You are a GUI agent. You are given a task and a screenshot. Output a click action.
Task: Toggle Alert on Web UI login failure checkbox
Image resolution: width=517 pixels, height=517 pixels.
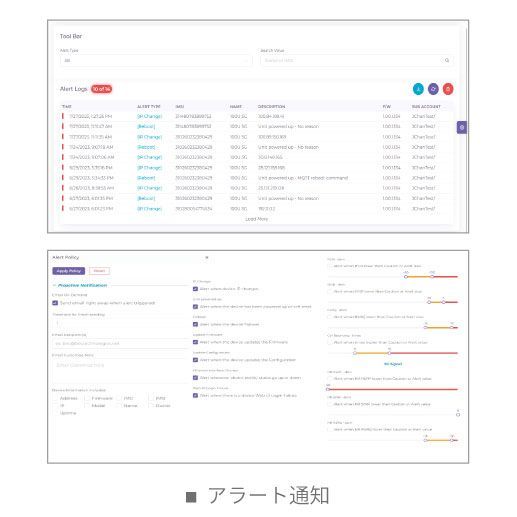(195, 395)
